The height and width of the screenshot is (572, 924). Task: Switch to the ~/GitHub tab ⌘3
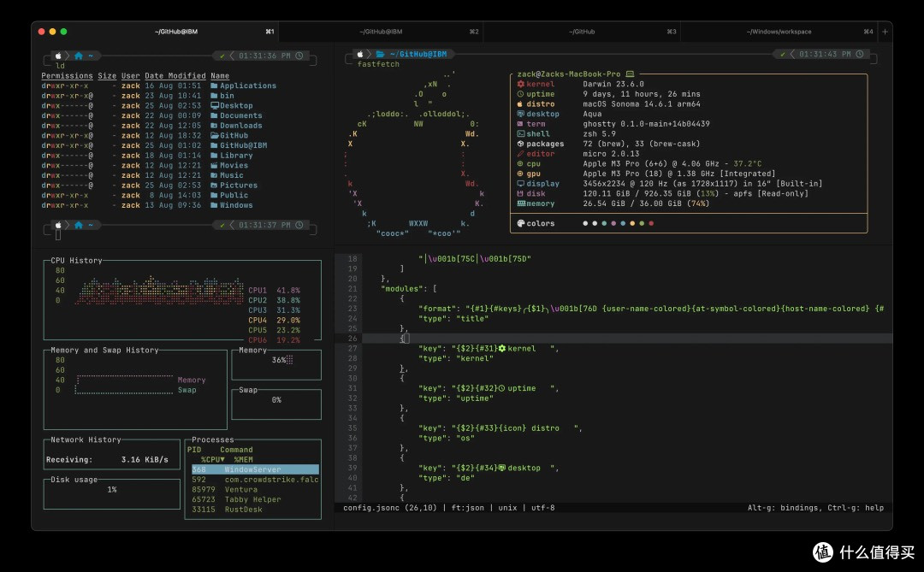(x=582, y=32)
